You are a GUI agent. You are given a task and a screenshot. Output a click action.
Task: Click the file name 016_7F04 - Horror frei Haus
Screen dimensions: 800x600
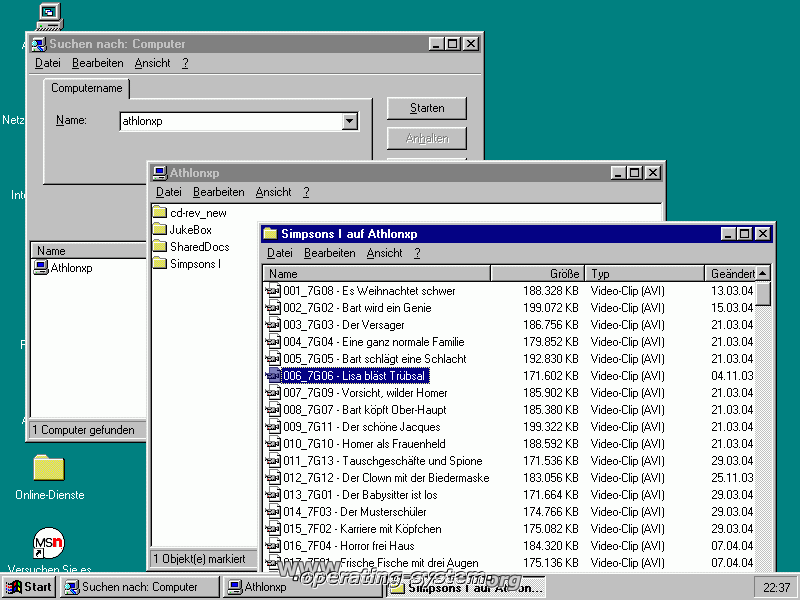pos(348,546)
